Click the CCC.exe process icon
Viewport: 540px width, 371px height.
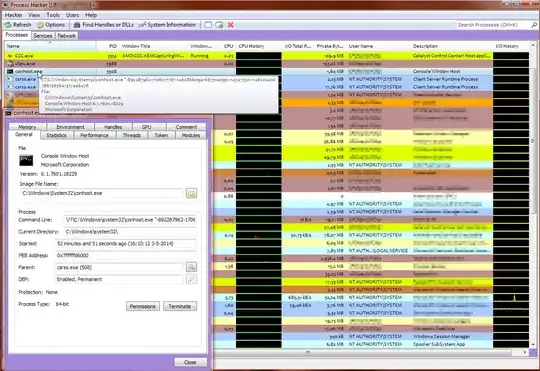(x=10, y=56)
